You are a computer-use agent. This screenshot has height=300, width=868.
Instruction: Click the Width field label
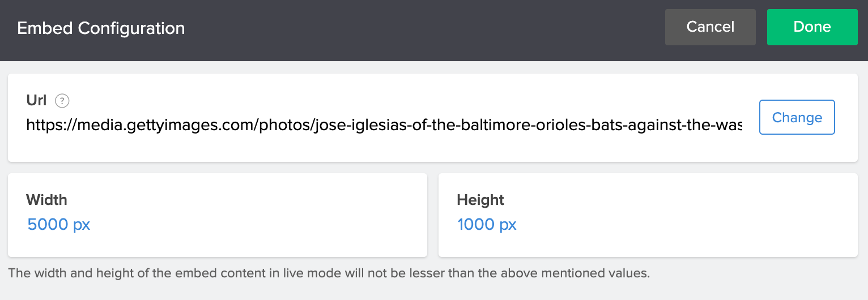pos(46,200)
